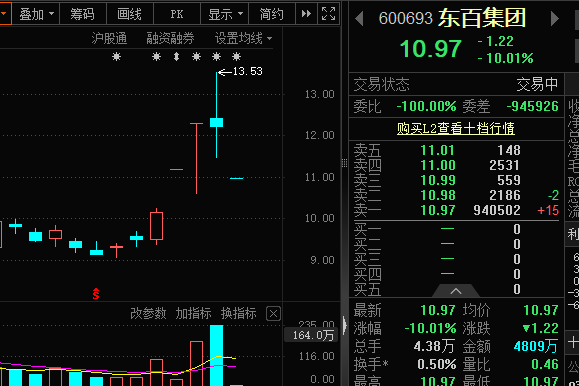
Task: Click the 卖四 price 11.00
Action: pyautogui.click(x=438, y=165)
